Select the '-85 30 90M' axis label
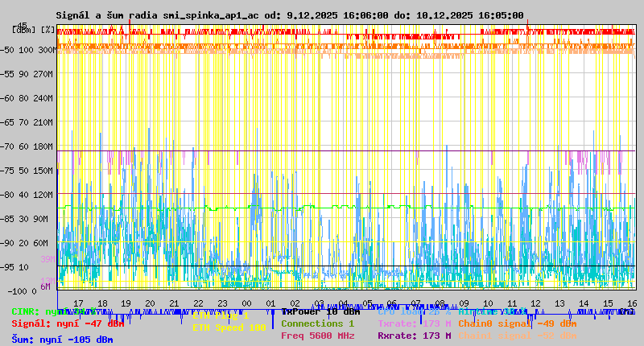Image resolution: width=644 pixels, height=346 pixels. click(x=24, y=219)
